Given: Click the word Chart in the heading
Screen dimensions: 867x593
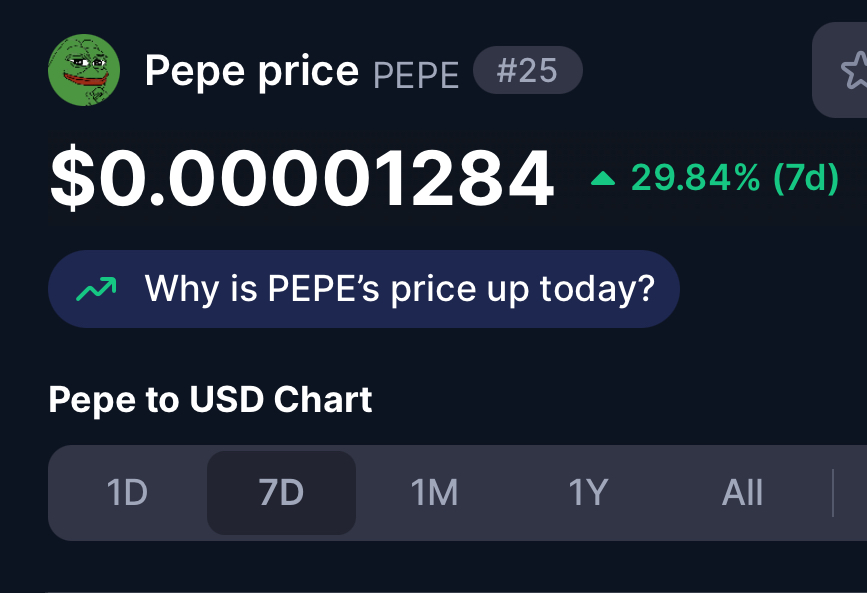Looking at the screenshot, I should (323, 399).
